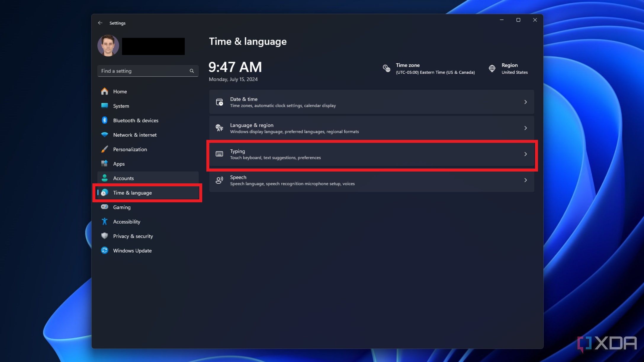Viewport: 644px width, 362px height.
Task: Open Language & region title
Action: pos(252,125)
